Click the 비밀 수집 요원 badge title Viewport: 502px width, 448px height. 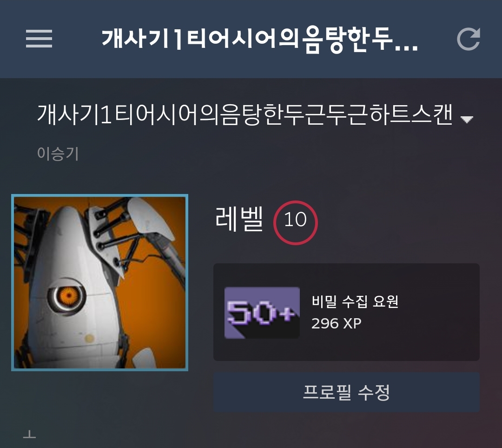(355, 301)
